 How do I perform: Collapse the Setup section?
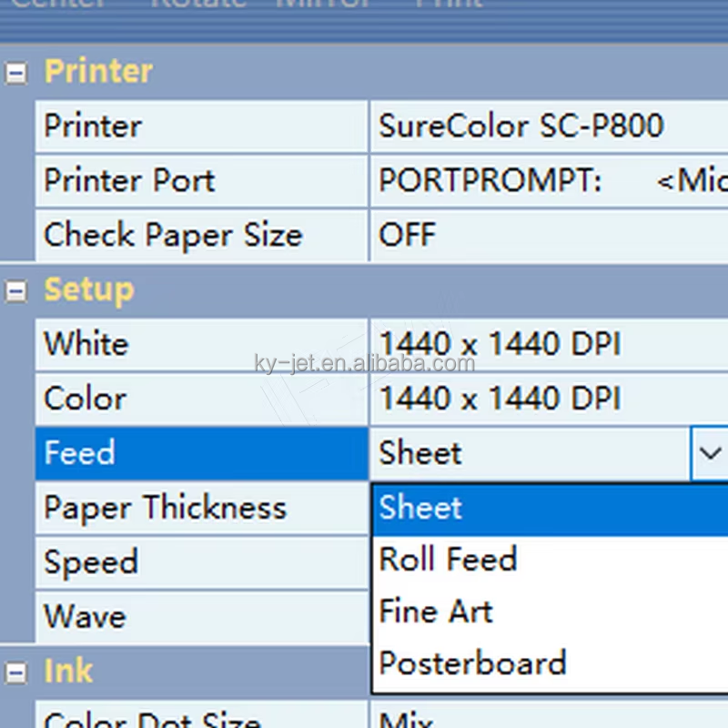[16, 291]
